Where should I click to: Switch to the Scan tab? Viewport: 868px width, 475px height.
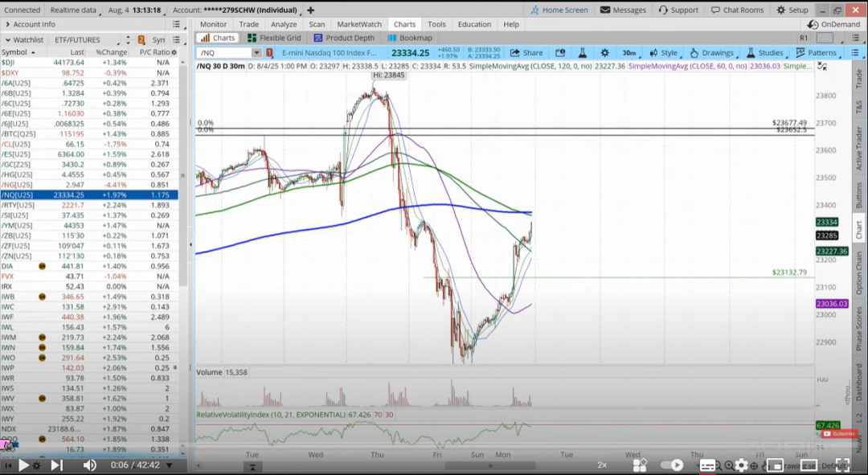[x=317, y=24]
